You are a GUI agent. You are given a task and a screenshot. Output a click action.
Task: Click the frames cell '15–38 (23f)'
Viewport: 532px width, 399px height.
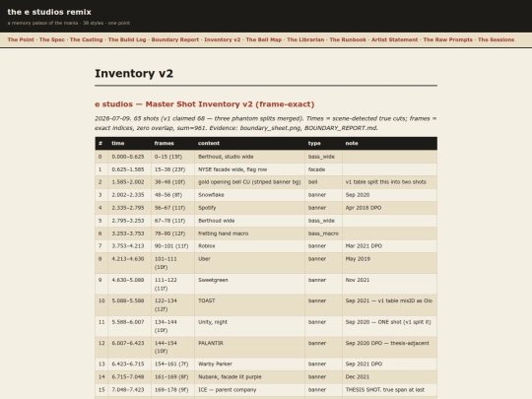[172, 169]
